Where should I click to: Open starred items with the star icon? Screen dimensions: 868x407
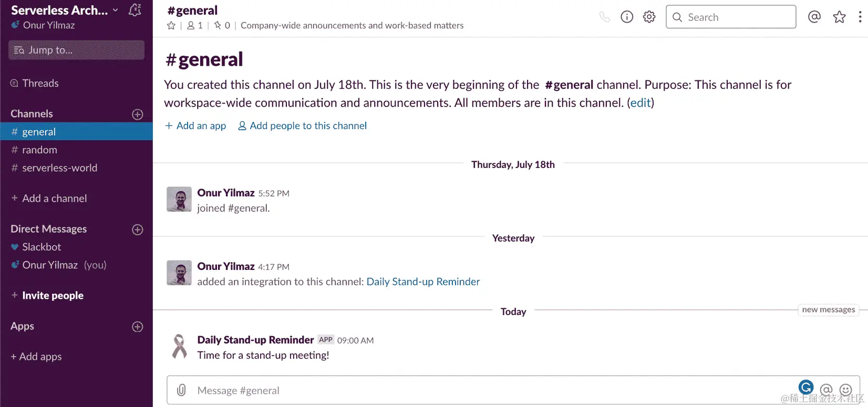[x=839, y=16]
